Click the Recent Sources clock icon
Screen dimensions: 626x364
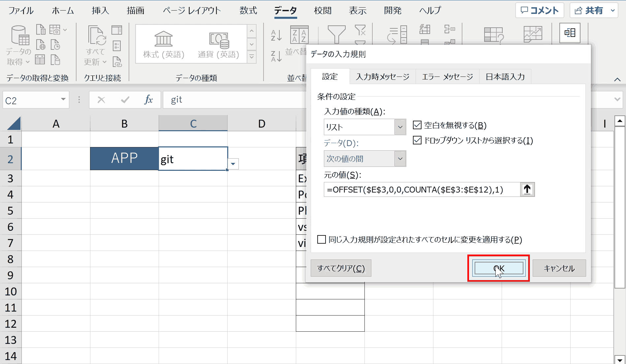(x=55, y=45)
